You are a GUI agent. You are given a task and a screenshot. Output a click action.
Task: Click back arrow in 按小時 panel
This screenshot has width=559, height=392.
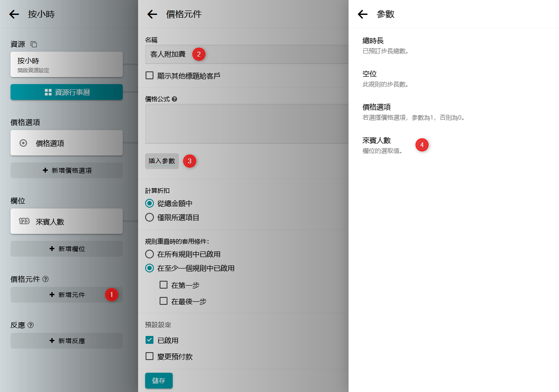pos(14,14)
